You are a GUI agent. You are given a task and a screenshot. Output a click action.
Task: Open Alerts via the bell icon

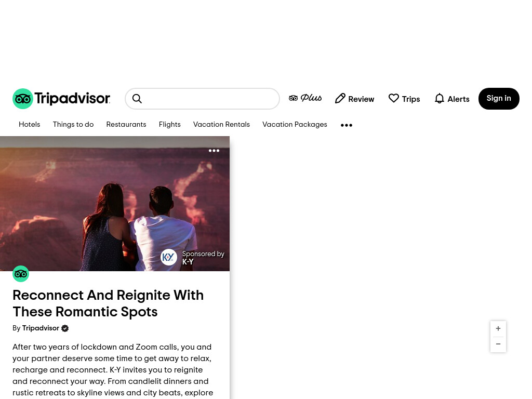(440, 98)
